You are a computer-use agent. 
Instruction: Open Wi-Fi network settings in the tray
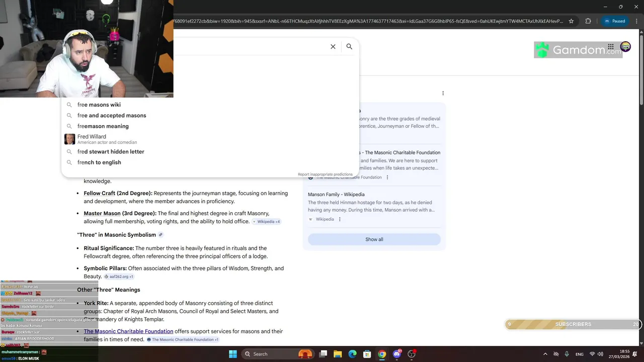pos(592,354)
